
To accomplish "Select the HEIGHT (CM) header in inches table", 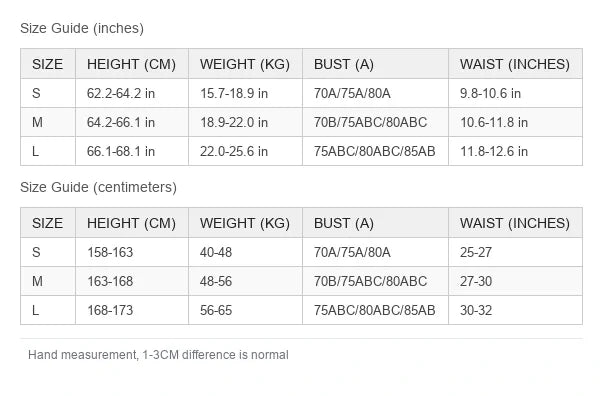I will tap(132, 64).
